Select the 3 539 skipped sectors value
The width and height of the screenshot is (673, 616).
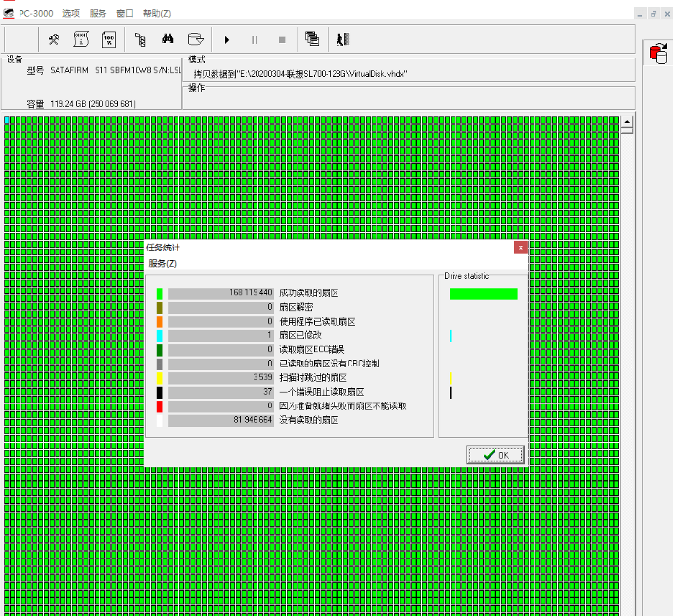pos(220,378)
